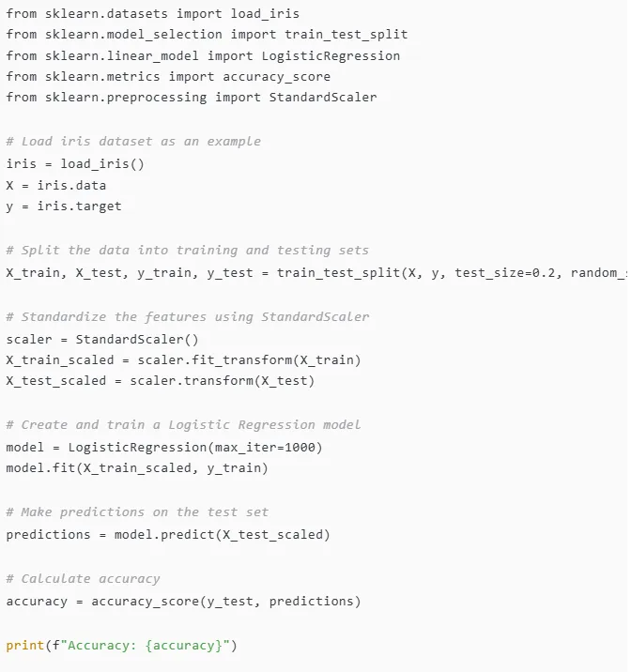Image resolution: width=631 pixels, height=672 pixels.
Task: Click the 'Load iris dataset' comment
Action: (133, 142)
